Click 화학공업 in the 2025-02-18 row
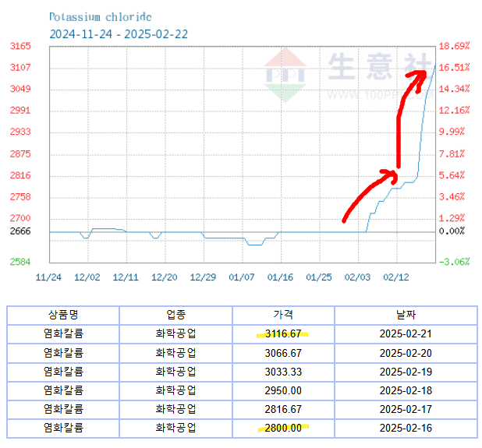Screen dimensions: 482x448 pyautogui.click(x=175, y=390)
